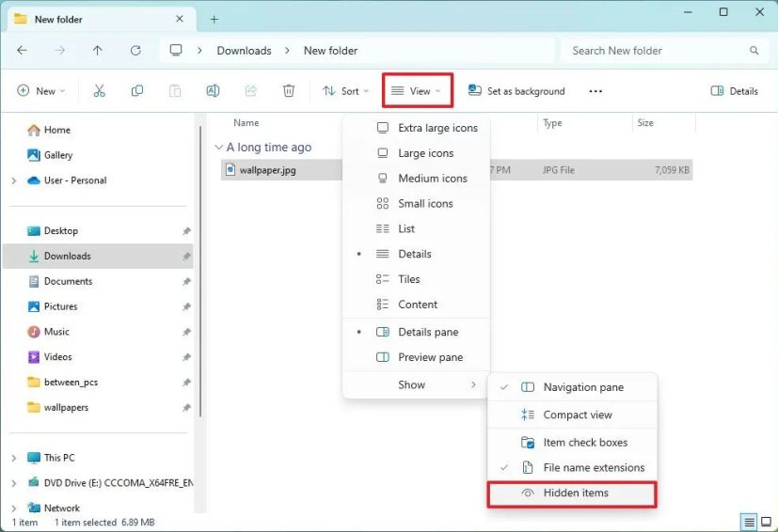Expand the User - Personal OneDrive tree
Screen dimensions: 778x532
point(14,181)
